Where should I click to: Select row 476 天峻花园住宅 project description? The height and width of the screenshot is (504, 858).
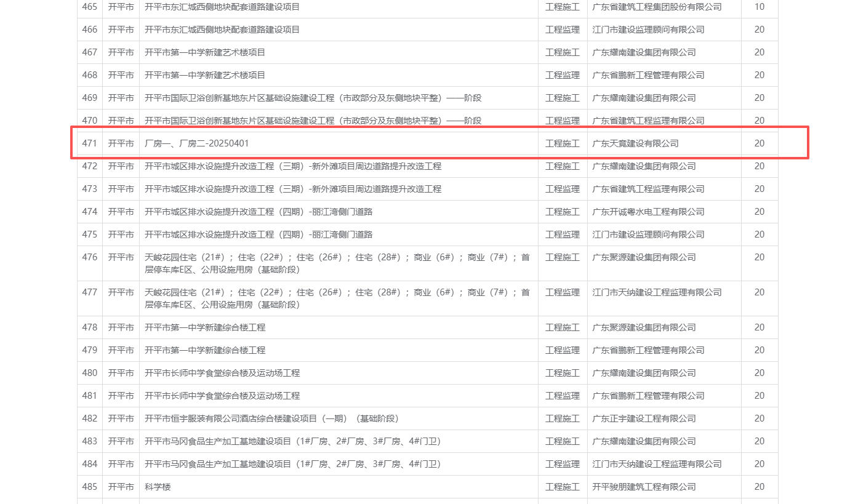pos(337,263)
